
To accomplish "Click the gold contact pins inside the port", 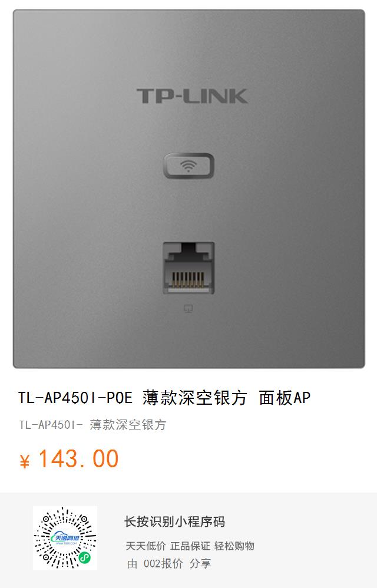I will tap(188, 279).
